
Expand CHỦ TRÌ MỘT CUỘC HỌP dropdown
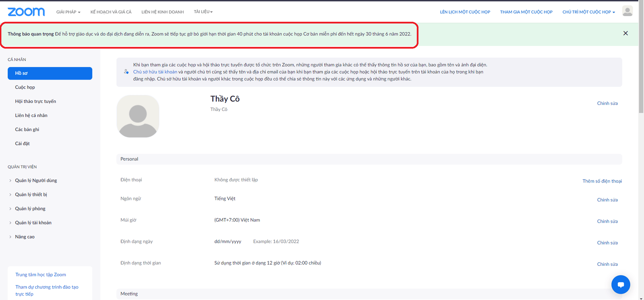click(588, 12)
